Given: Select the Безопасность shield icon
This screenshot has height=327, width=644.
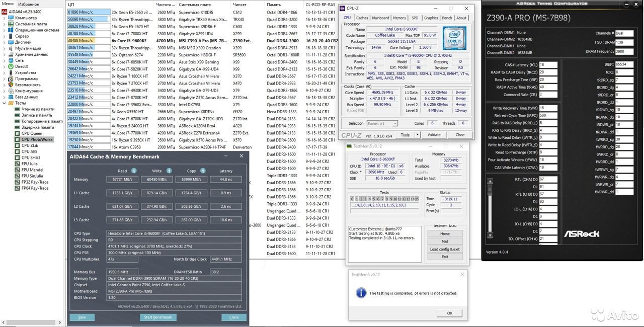Looking at the screenshot, I should click(11, 85).
